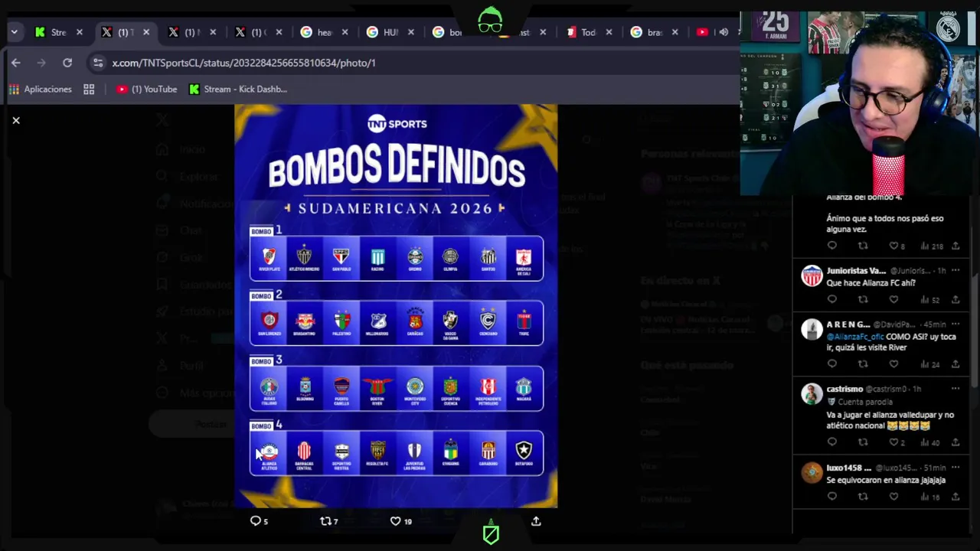Reply to A R E N G 'COMO ASI' tweet

[832, 364]
